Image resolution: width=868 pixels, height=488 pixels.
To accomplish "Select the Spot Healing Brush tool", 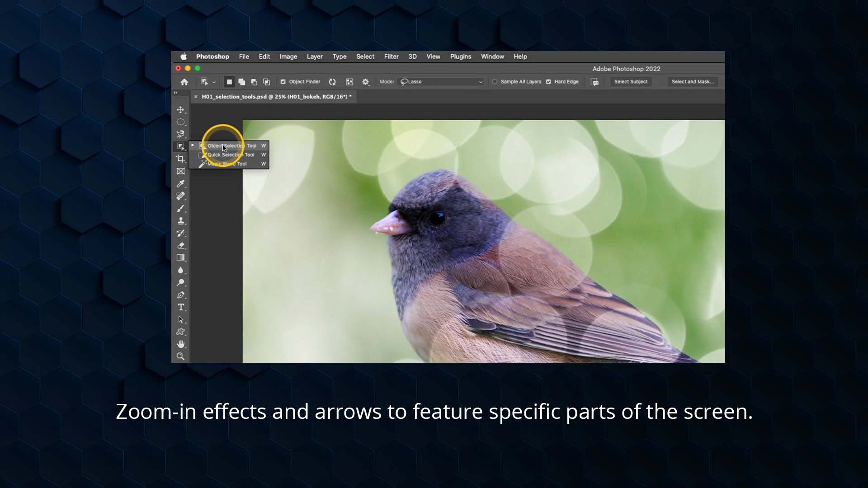I will point(181,196).
